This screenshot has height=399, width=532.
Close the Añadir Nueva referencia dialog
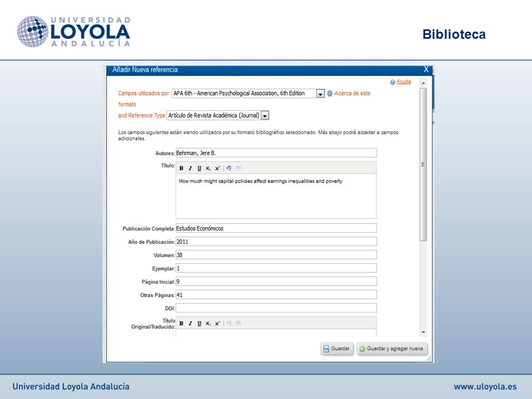426,70
